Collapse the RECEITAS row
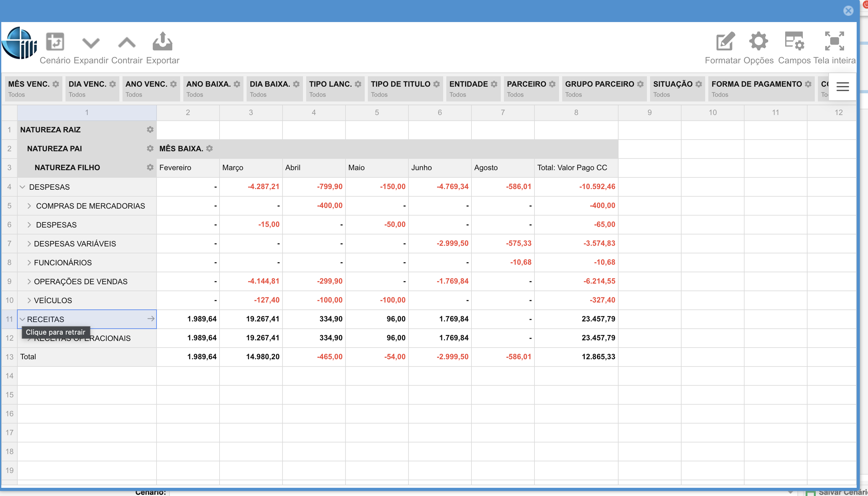The height and width of the screenshot is (496, 868). pos(22,319)
